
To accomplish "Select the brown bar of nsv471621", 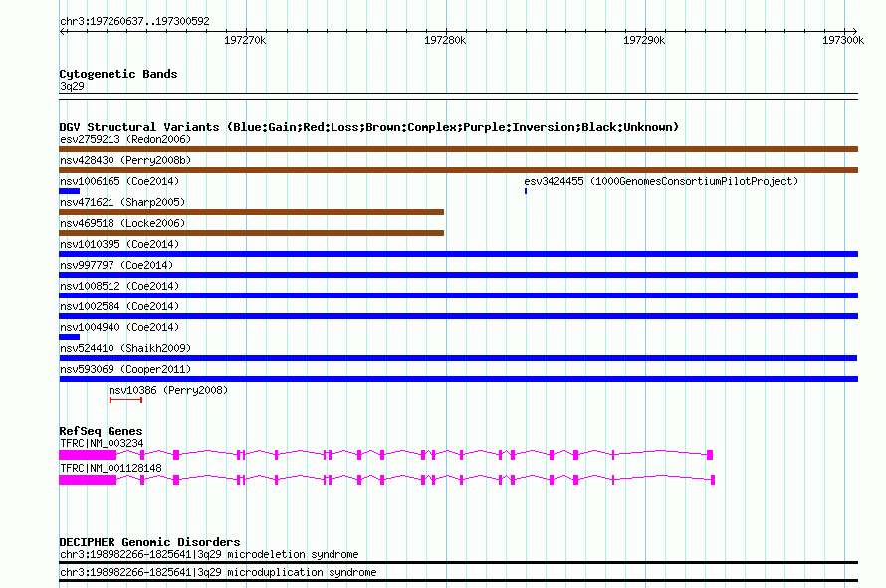I will [252, 212].
